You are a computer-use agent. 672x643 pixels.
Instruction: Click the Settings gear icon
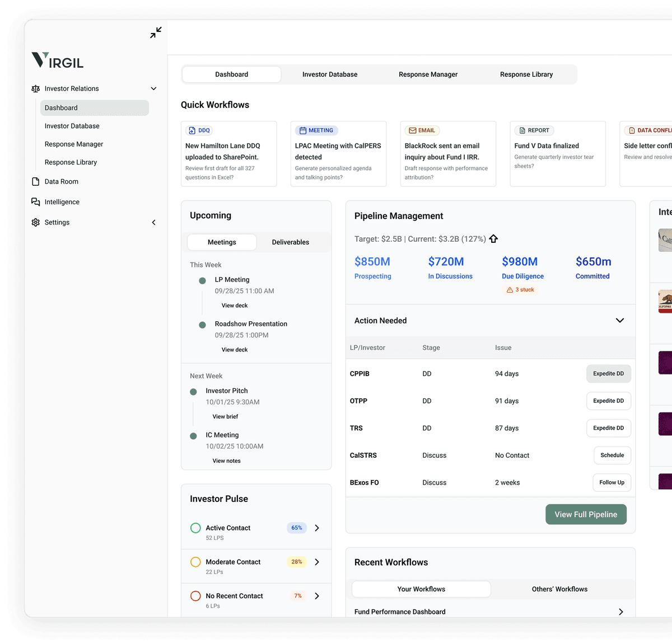(36, 223)
